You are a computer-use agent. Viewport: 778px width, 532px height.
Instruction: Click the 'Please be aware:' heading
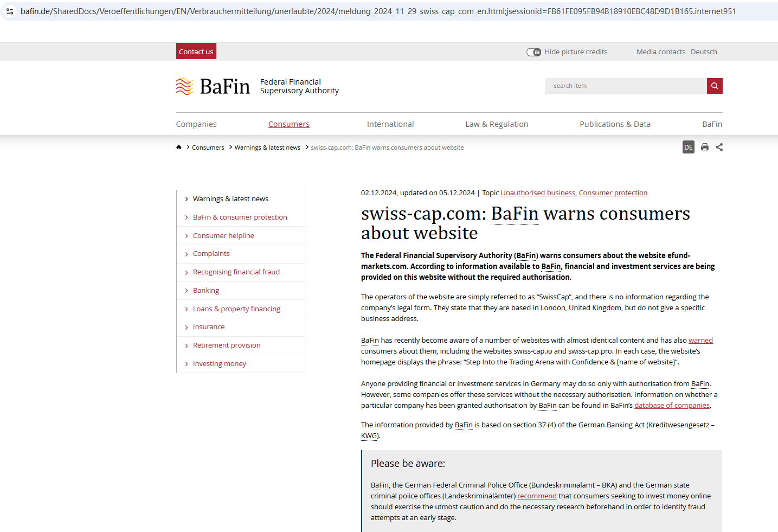(x=408, y=464)
